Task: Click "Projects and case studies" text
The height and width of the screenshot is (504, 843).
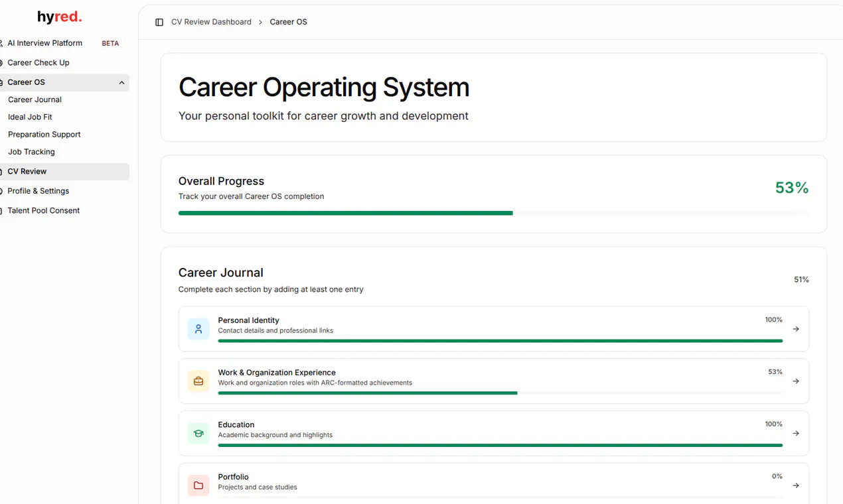Action: 258,487
